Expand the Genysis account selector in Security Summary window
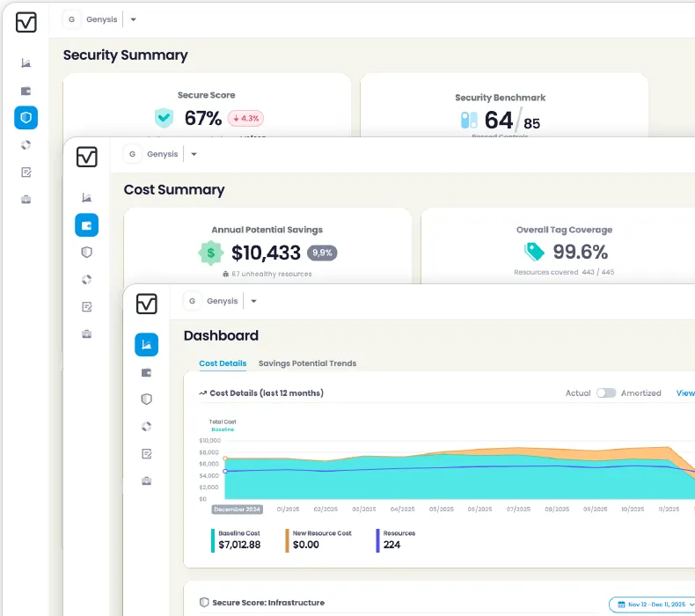 pyautogui.click(x=133, y=19)
